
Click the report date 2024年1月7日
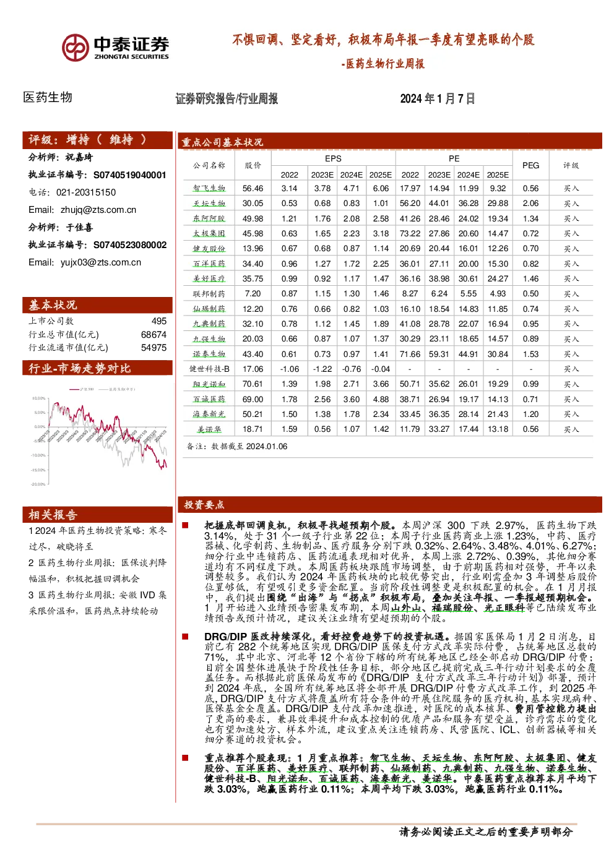438,98
